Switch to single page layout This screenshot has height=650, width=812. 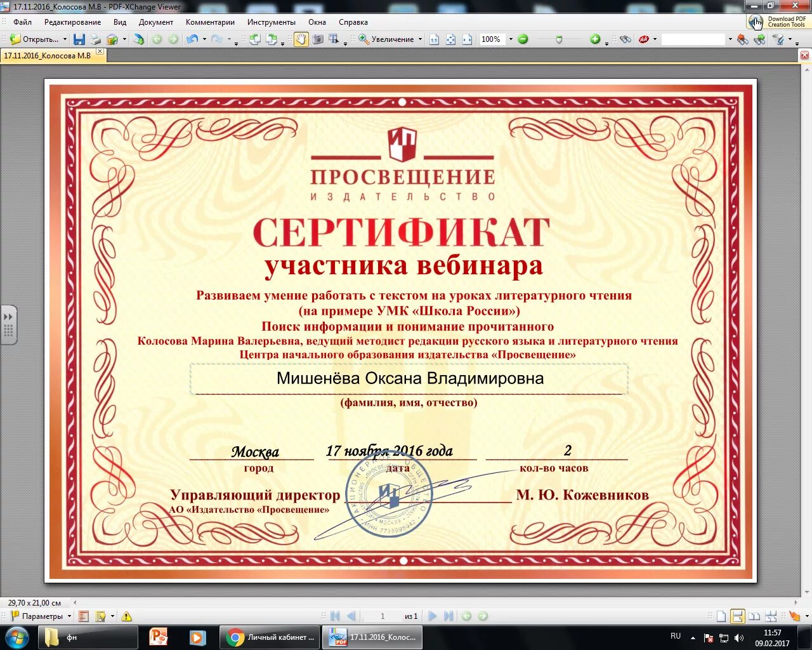point(721,616)
